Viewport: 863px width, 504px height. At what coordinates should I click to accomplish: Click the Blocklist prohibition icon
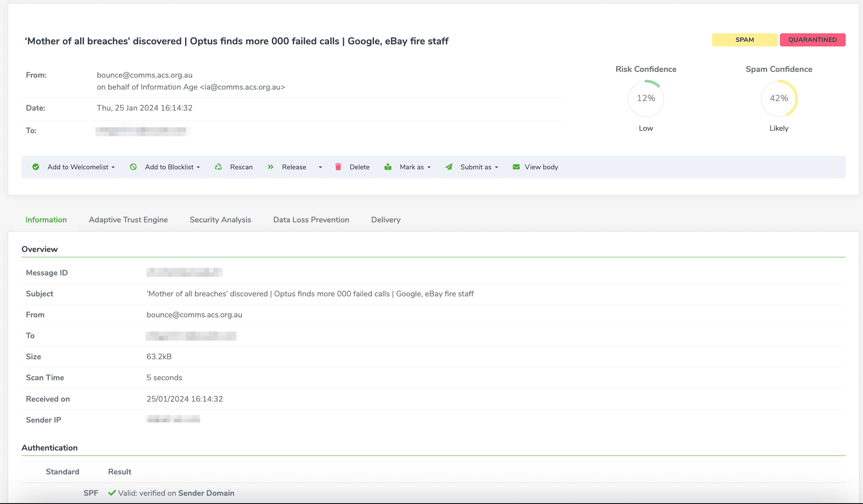(133, 167)
